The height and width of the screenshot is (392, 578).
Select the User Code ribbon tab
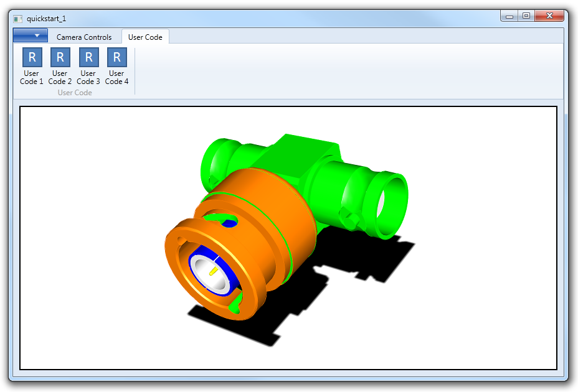coord(145,37)
